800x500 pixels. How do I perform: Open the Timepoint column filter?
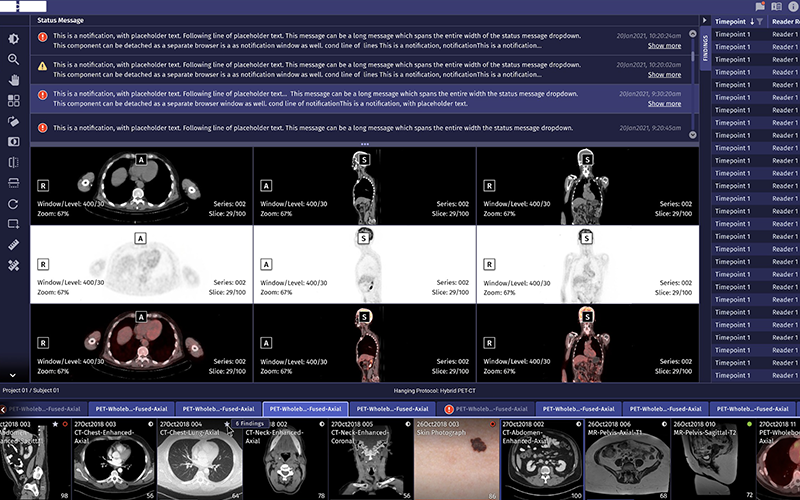click(x=760, y=21)
